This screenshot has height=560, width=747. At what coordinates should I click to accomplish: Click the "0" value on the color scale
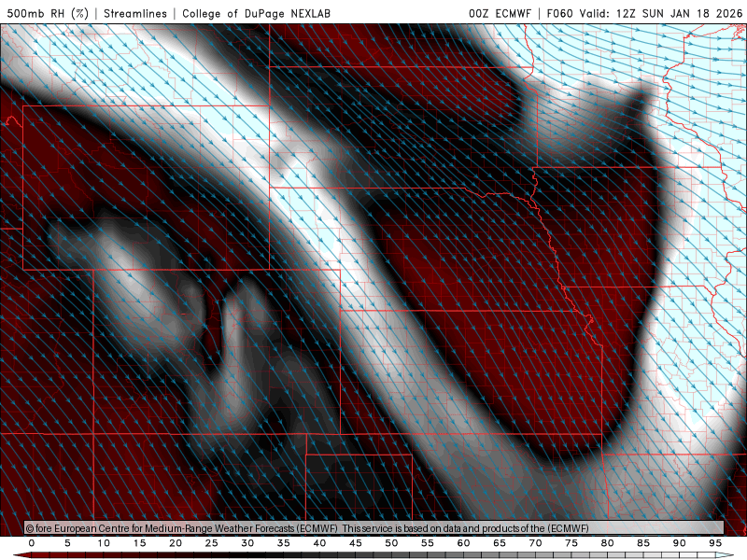[32, 543]
